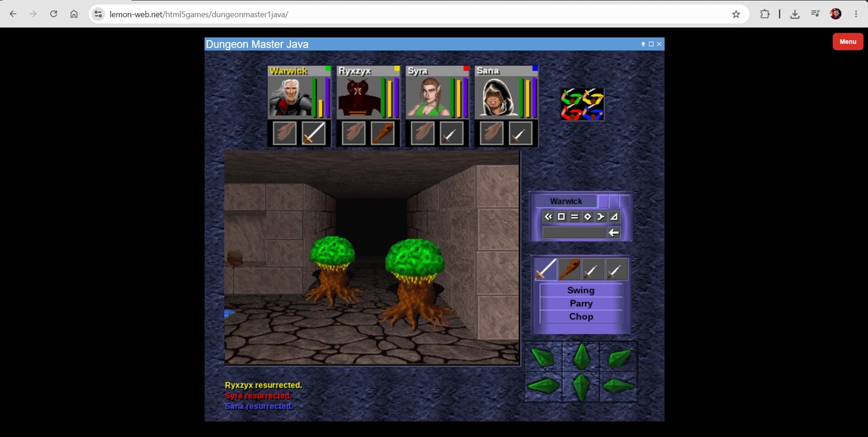Open Ryxzyx's portrait
Image resolution: width=868 pixels, height=437 pixels.
click(x=359, y=97)
